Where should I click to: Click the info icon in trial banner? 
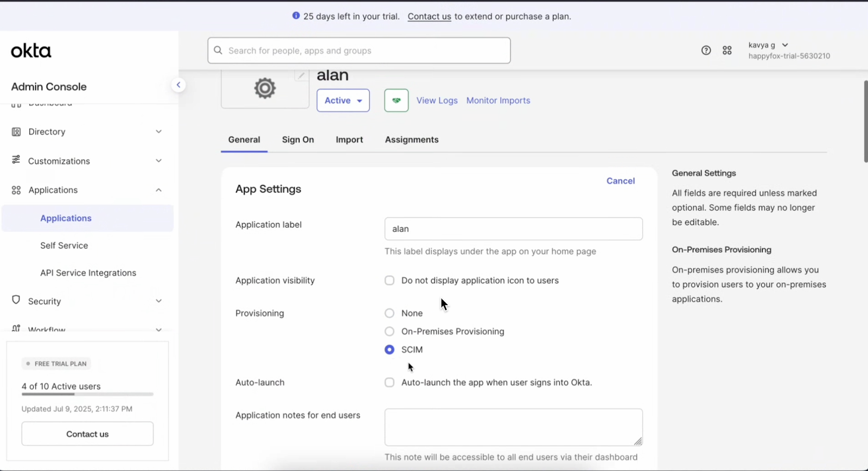pos(296,16)
